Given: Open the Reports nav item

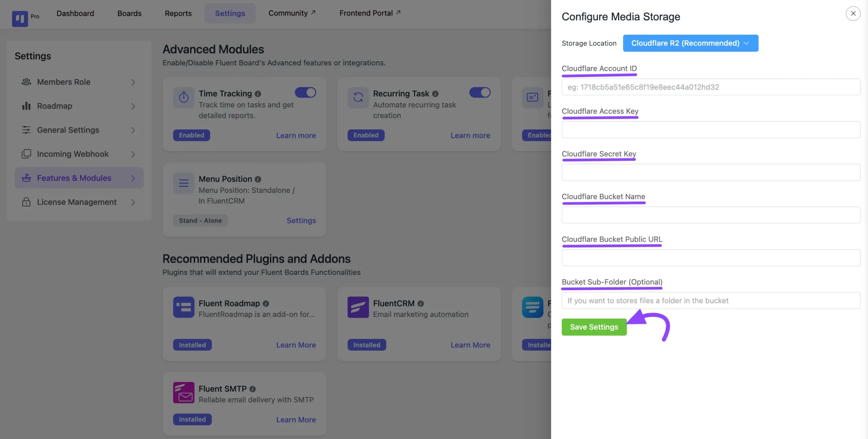Looking at the screenshot, I should [178, 13].
